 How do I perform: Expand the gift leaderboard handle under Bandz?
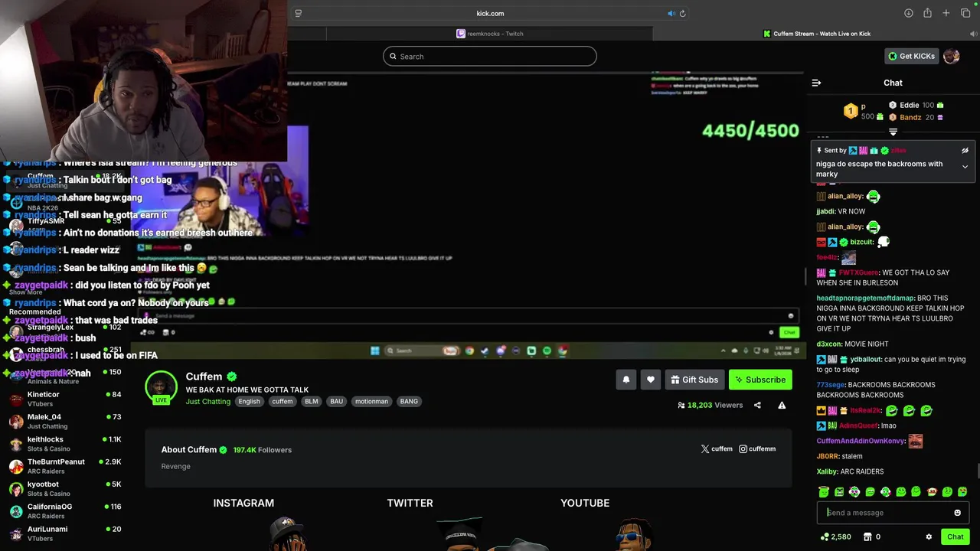tap(893, 132)
